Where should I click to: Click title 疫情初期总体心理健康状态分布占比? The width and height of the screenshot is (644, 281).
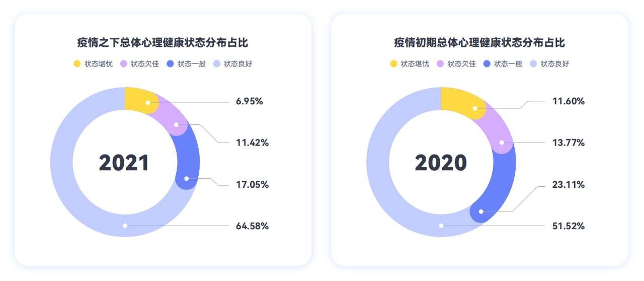coord(479,43)
